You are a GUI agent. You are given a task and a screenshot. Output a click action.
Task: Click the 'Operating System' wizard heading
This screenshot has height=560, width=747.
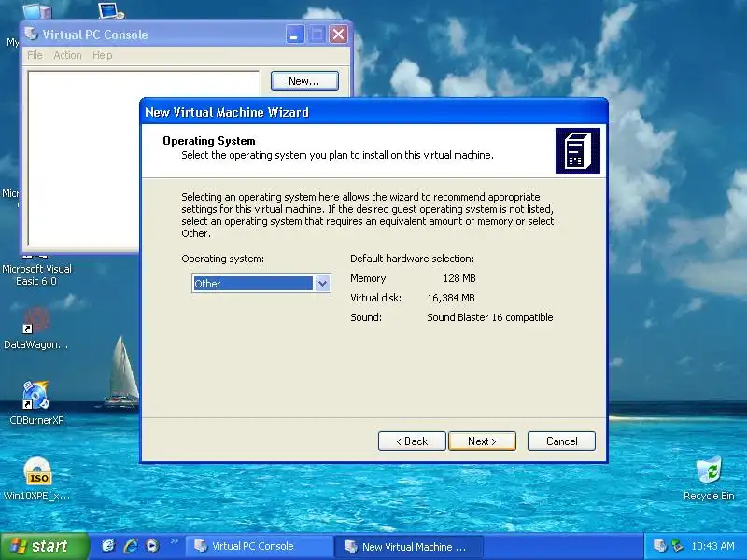click(x=208, y=141)
